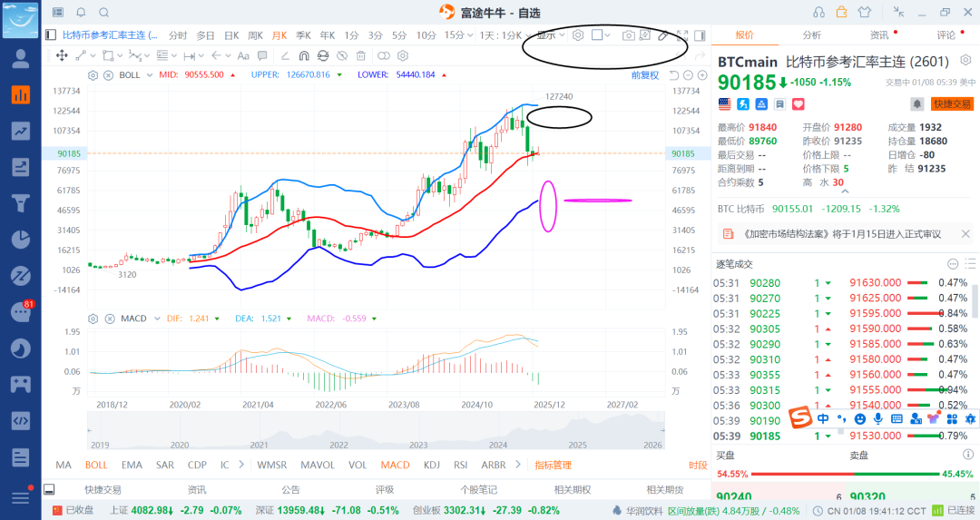980x520 pixels.
Task: Click the chart timeline navigator at 2023
Action: pyautogui.click(x=418, y=445)
